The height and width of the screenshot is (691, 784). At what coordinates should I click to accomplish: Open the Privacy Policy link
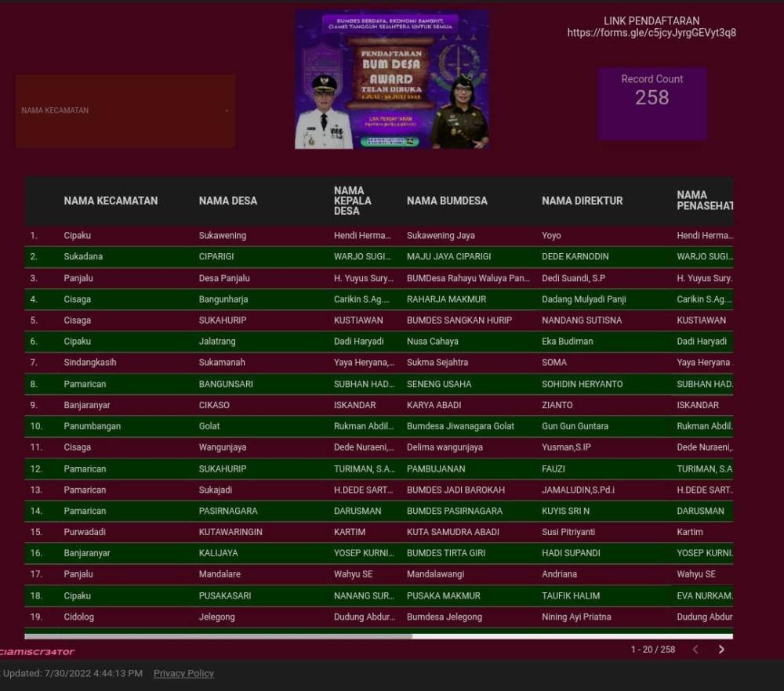tap(183, 673)
